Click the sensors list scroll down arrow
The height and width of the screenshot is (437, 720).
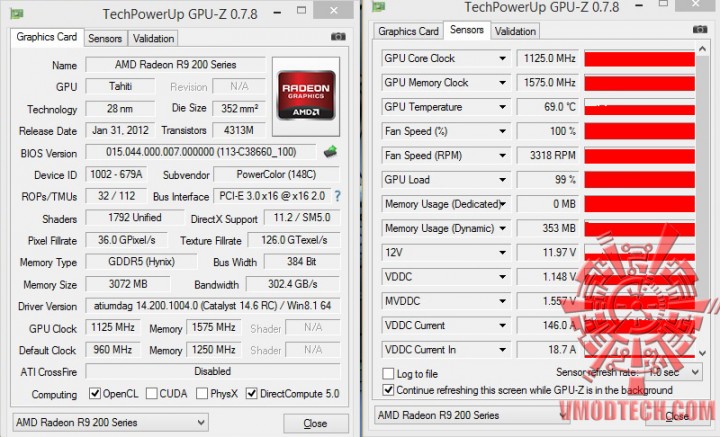pos(702,353)
